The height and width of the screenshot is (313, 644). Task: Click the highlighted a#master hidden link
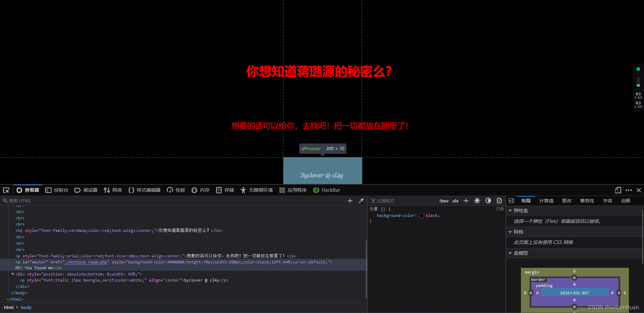click(323, 170)
